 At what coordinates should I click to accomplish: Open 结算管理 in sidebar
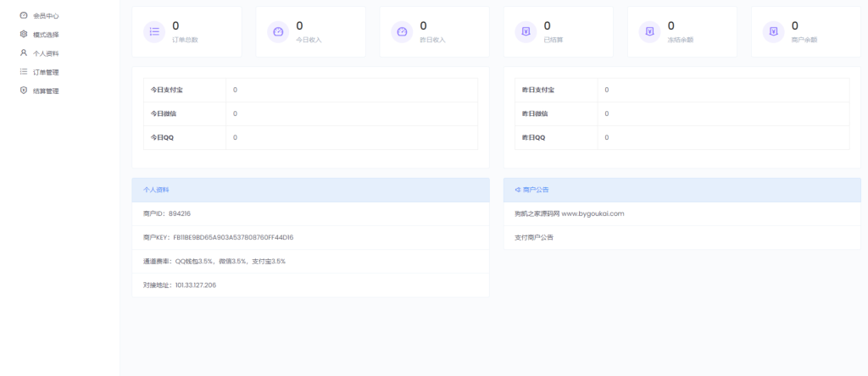46,91
